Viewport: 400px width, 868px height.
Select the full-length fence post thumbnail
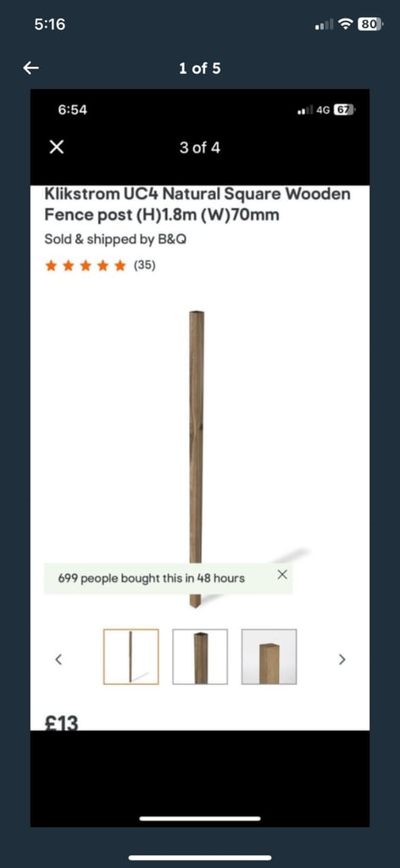pos(131,657)
